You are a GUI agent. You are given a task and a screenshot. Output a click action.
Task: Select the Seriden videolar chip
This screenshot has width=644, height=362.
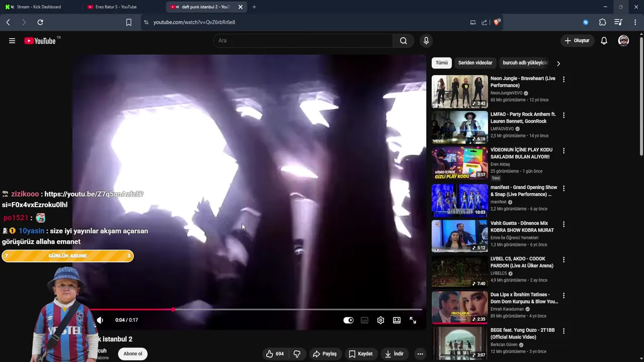475,63
